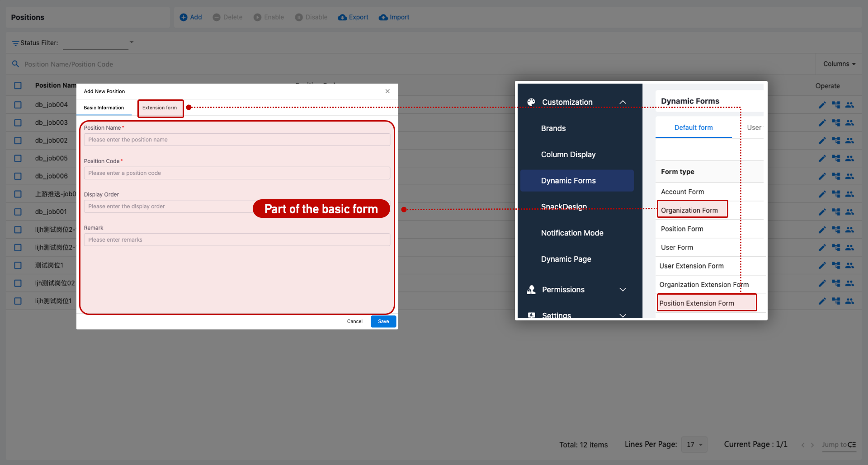
Task: Click the Import cloud upload icon
Action: pyautogui.click(x=383, y=17)
